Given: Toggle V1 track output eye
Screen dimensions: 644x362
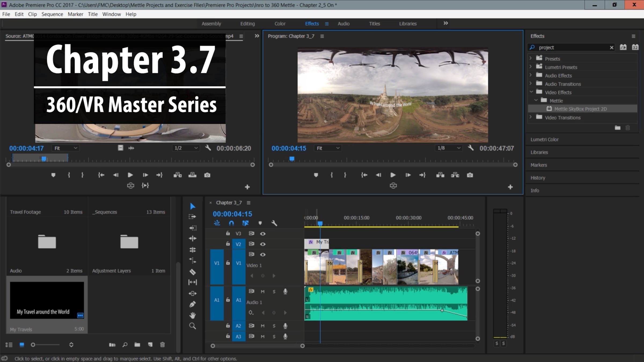Looking at the screenshot, I should (x=263, y=255).
